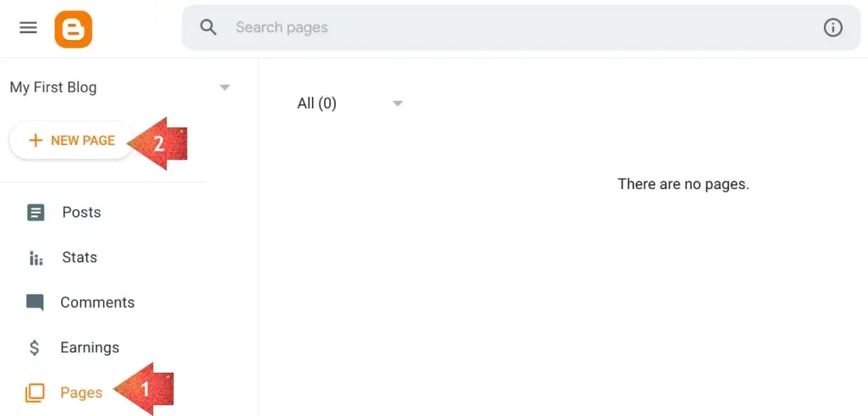Open the All (0) filter dropdown
Viewport: 868px width, 416px height.
[350, 103]
